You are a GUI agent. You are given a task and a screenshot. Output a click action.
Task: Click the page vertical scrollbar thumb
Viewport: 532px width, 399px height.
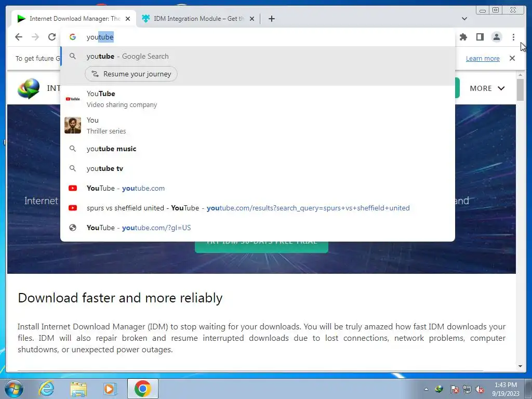click(520, 89)
